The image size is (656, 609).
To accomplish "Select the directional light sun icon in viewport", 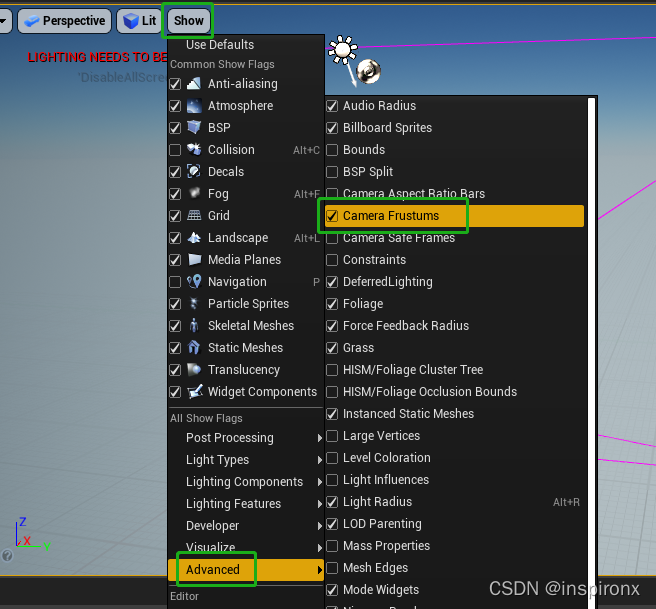I will click(x=343, y=50).
